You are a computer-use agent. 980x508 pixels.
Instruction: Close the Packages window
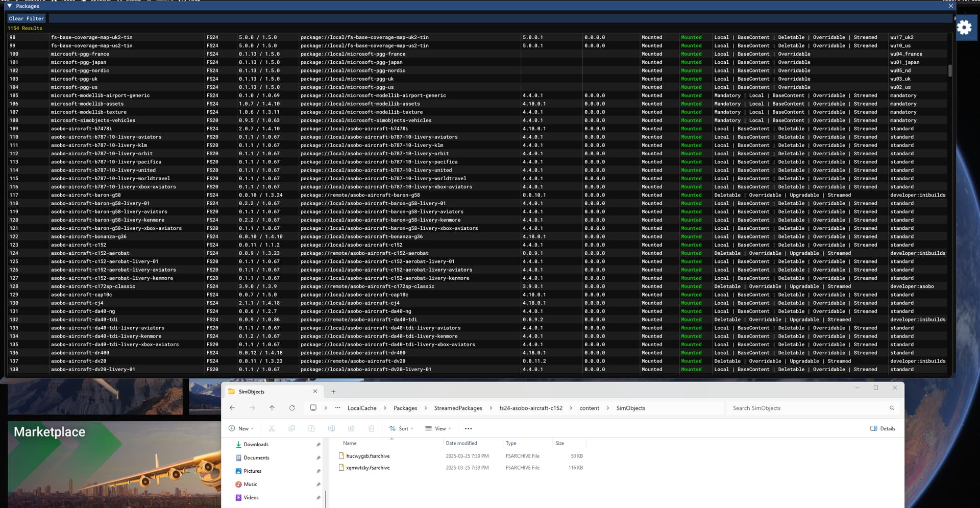tap(950, 6)
